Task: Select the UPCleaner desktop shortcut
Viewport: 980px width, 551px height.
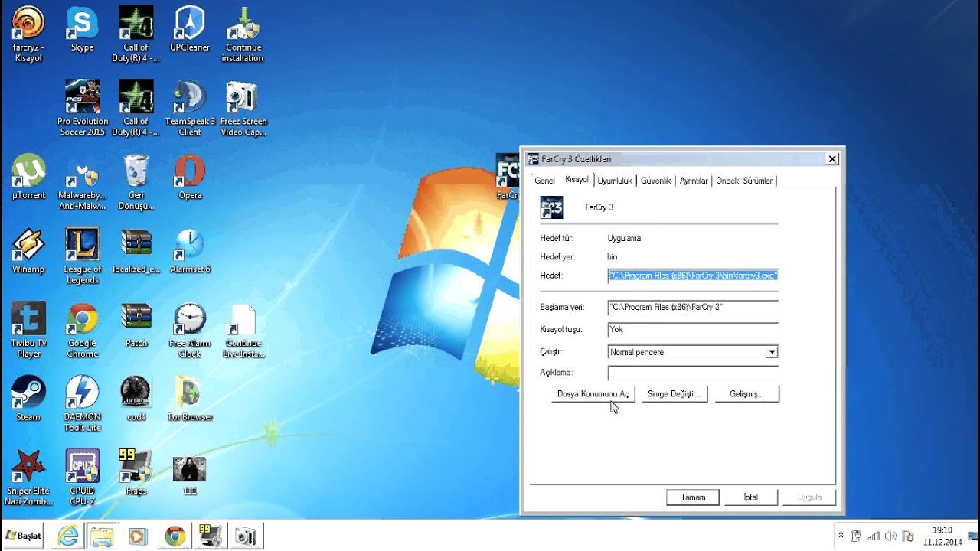Action: [189, 29]
